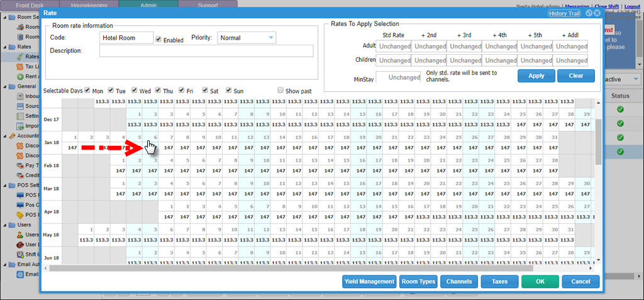Click the Impor… arrow icon under General
The image size is (644, 300).
point(19,126)
